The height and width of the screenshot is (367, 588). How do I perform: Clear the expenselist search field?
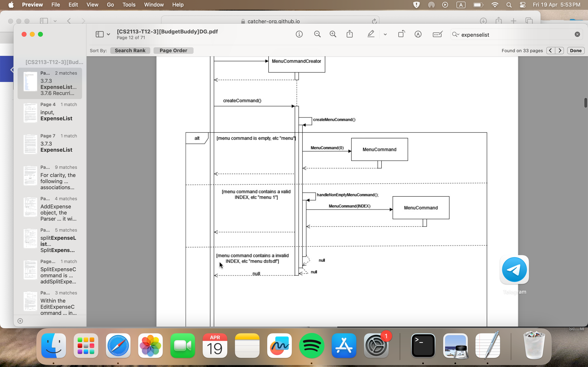(577, 34)
